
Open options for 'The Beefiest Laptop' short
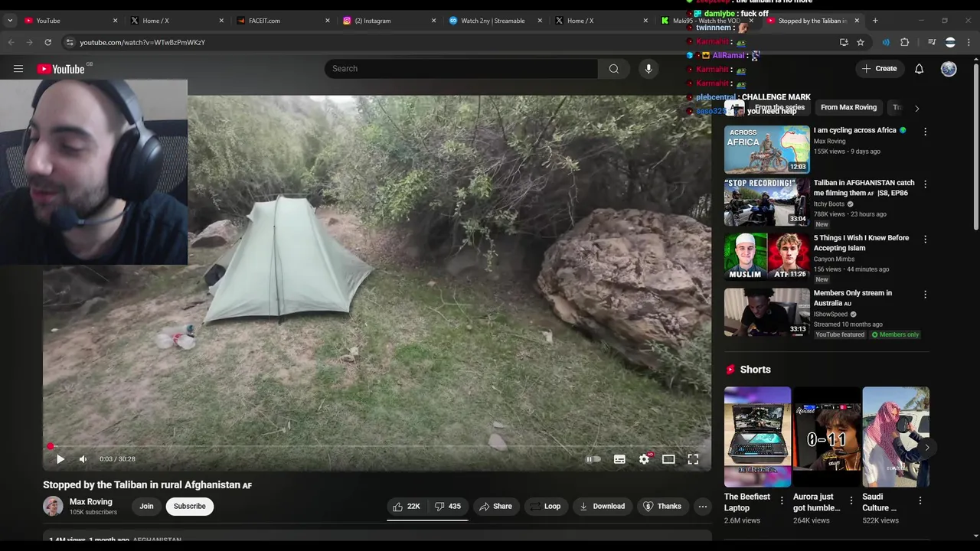782,500
